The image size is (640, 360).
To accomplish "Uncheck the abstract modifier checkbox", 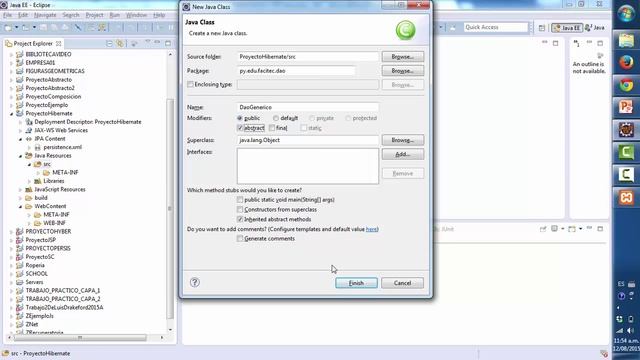I will [x=240, y=128].
